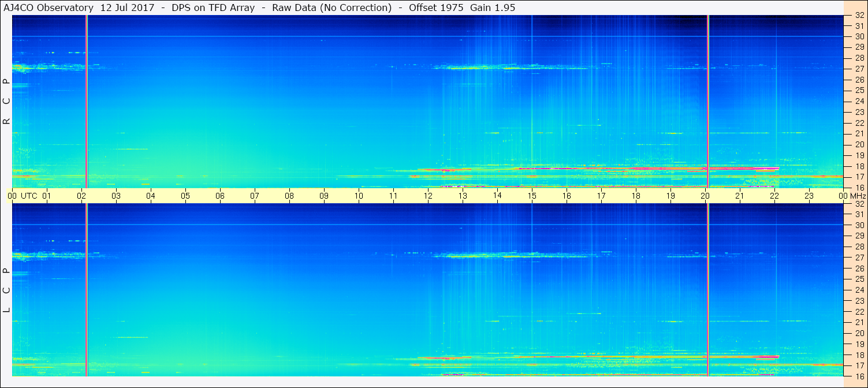Select hour 15 on the time axis
This screenshot has width=868, height=388.
(532, 196)
